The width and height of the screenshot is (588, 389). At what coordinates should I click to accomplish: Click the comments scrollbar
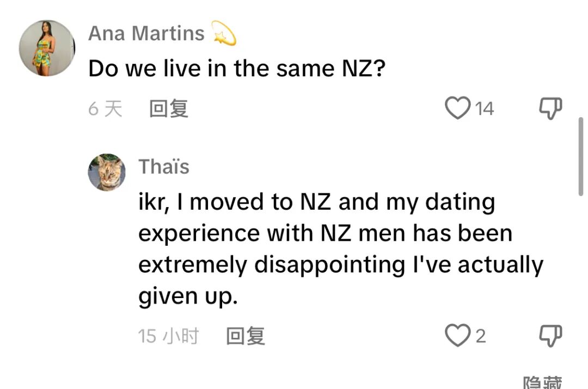(x=581, y=155)
